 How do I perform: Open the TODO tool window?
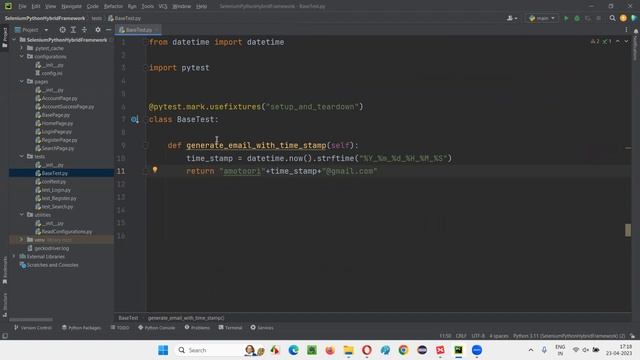[120, 328]
